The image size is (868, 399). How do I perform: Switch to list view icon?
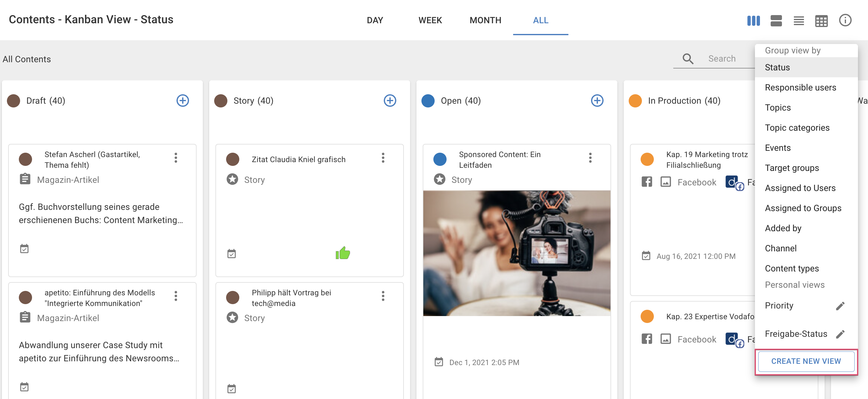pos(799,20)
